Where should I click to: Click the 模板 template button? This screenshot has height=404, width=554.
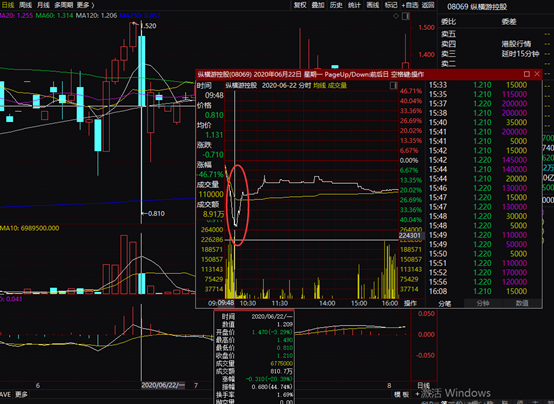coord(402,394)
